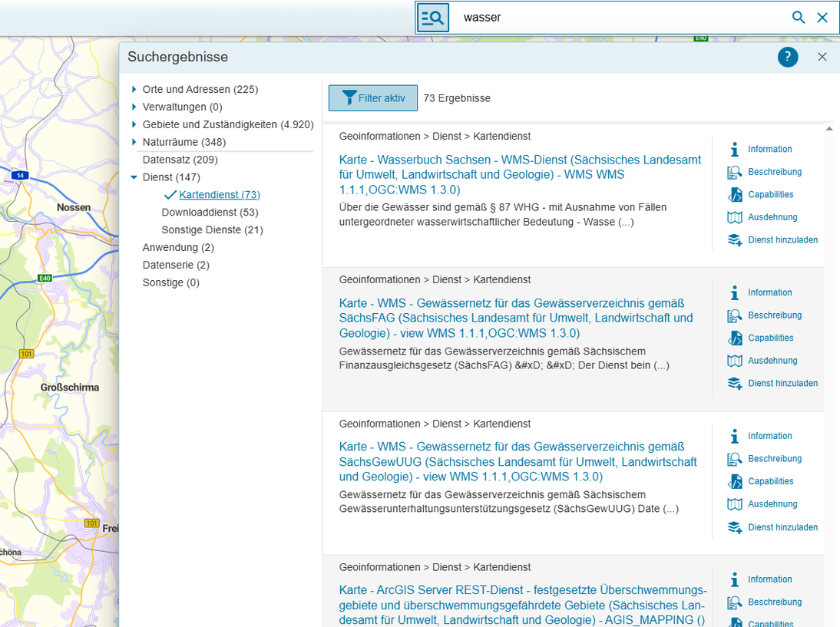840x627 pixels.
Task: Expand Orte und Adressen category
Action: click(134, 90)
